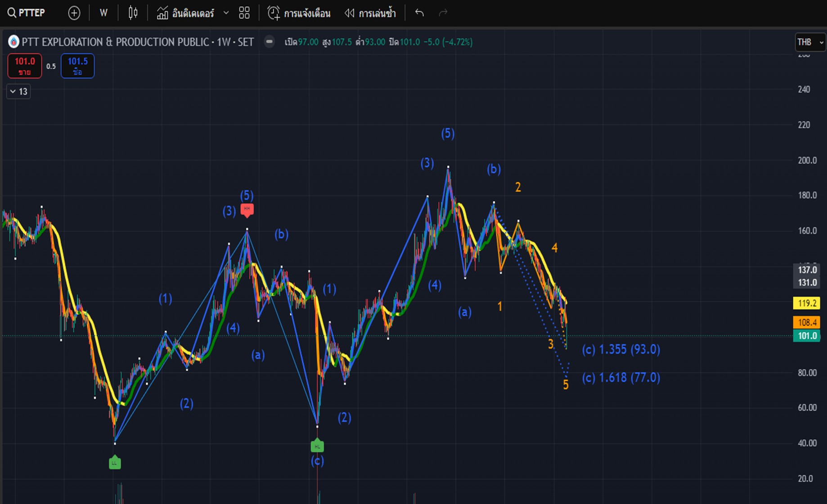This screenshot has width=827, height=504.
Task: Click the open value เปิด97.00
Action: coord(301,42)
